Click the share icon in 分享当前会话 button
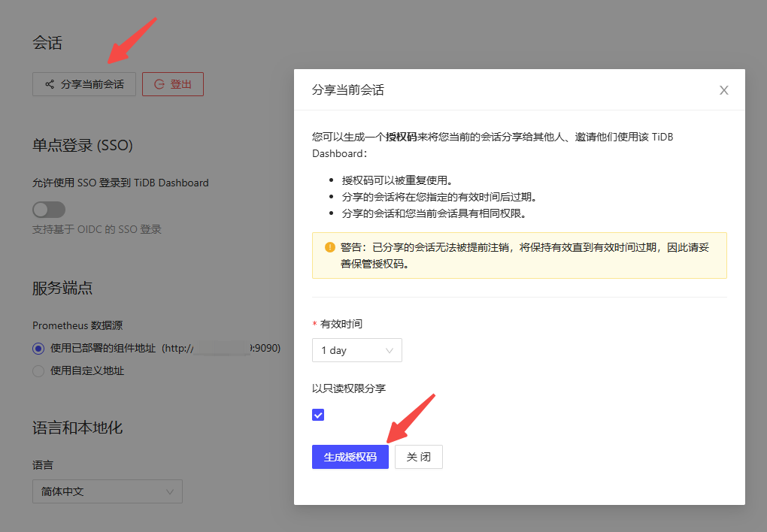This screenshot has height=532, width=767. pyautogui.click(x=50, y=84)
